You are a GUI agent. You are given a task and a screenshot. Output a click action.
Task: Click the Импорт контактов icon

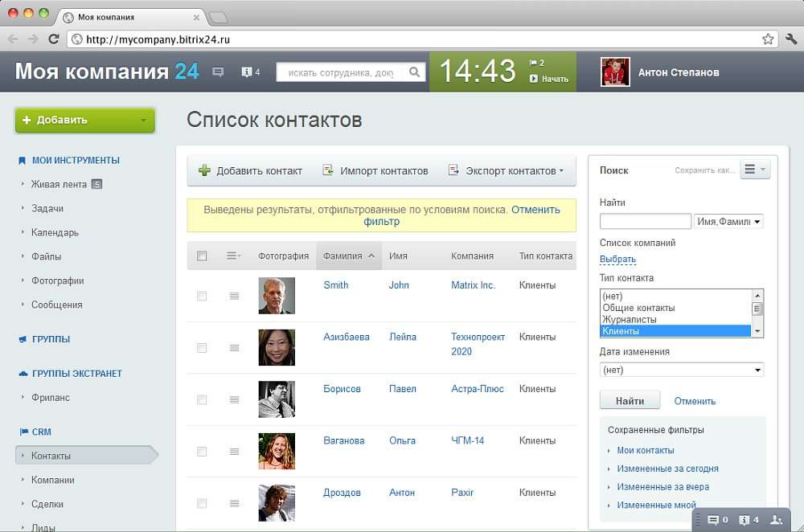[328, 170]
